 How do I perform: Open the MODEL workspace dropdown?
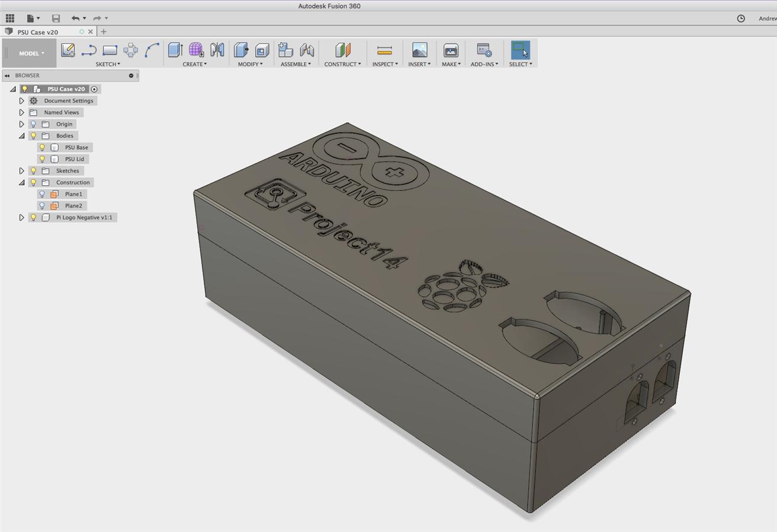click(x=31, y=53)
